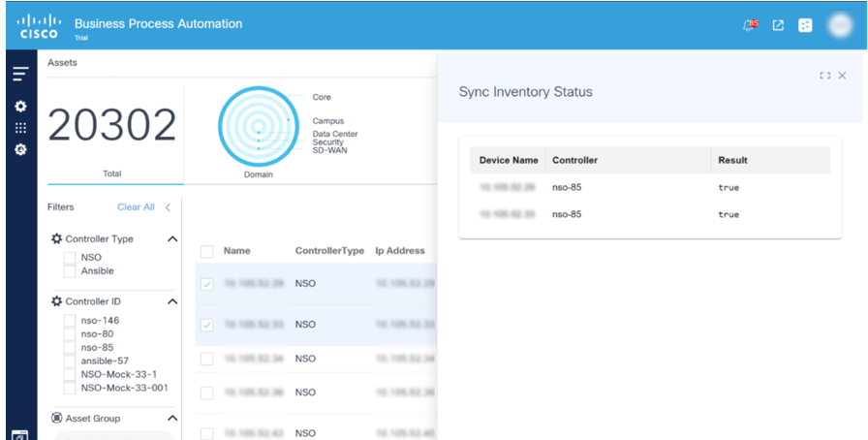Open the top gear icon in sidebar
Viewport: 868px width, 440px height.
click(x=20, y=106)
